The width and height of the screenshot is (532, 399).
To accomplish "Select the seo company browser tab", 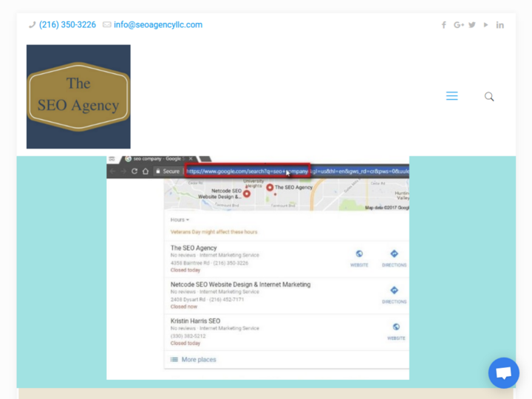I will point(153,159).
